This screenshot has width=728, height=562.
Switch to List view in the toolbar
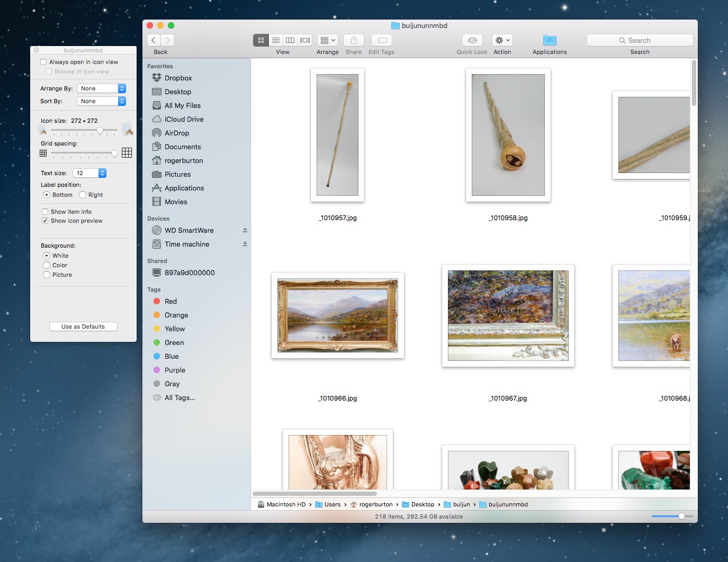pos(275,40)
